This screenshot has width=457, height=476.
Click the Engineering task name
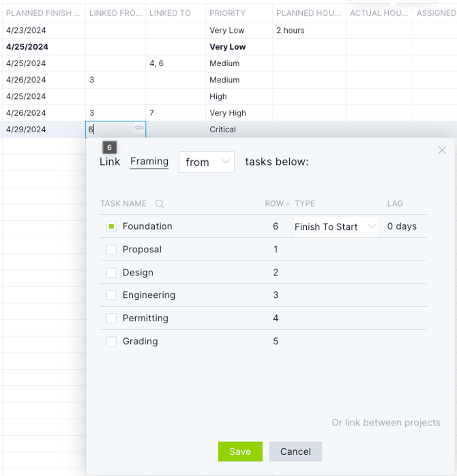[x=149, y=295]
